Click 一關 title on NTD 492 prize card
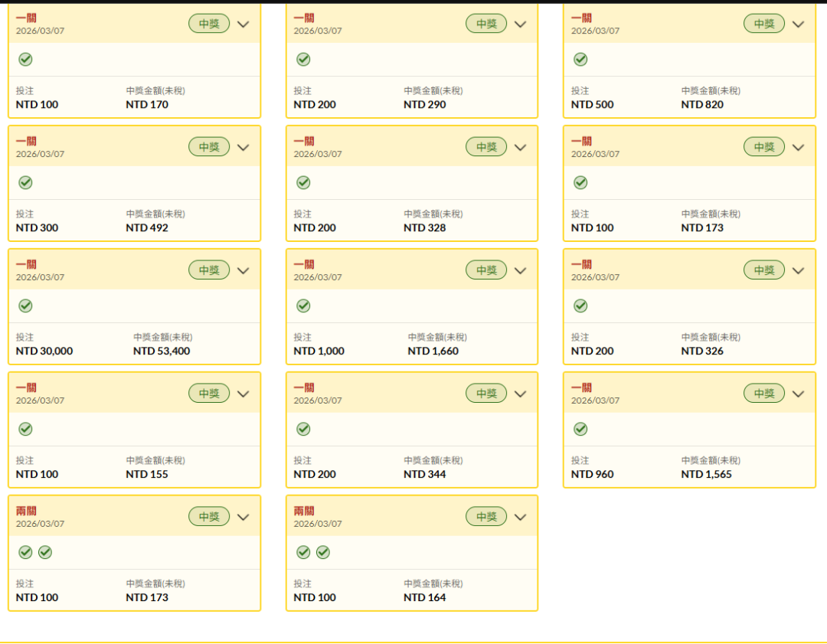Image resolution: width=827 pixels, height=644 pixels. tap(26, 142)
